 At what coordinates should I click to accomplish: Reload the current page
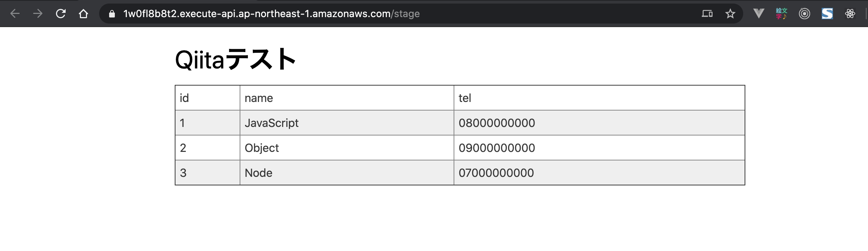point(61,14)
